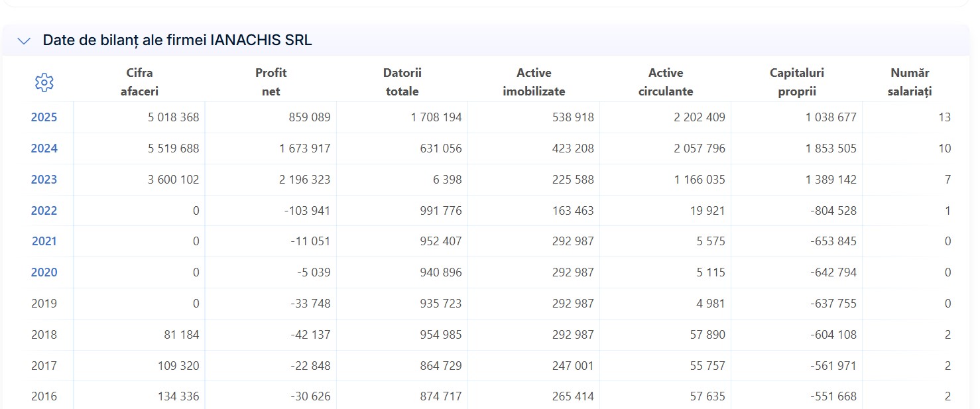Click the Cifra afaceri column header
Screen dimensions: 980x409
pyautogui.click(x=139, y=82)
